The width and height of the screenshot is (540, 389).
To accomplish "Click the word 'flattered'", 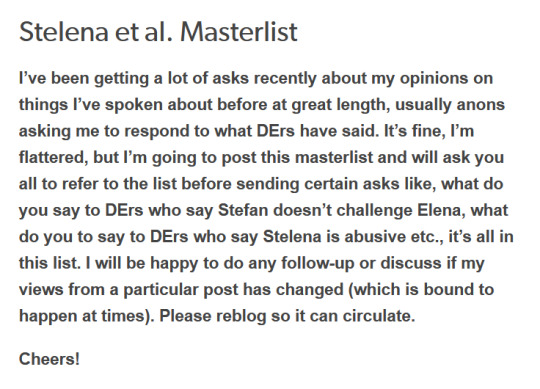I will (x=52, y=157).
